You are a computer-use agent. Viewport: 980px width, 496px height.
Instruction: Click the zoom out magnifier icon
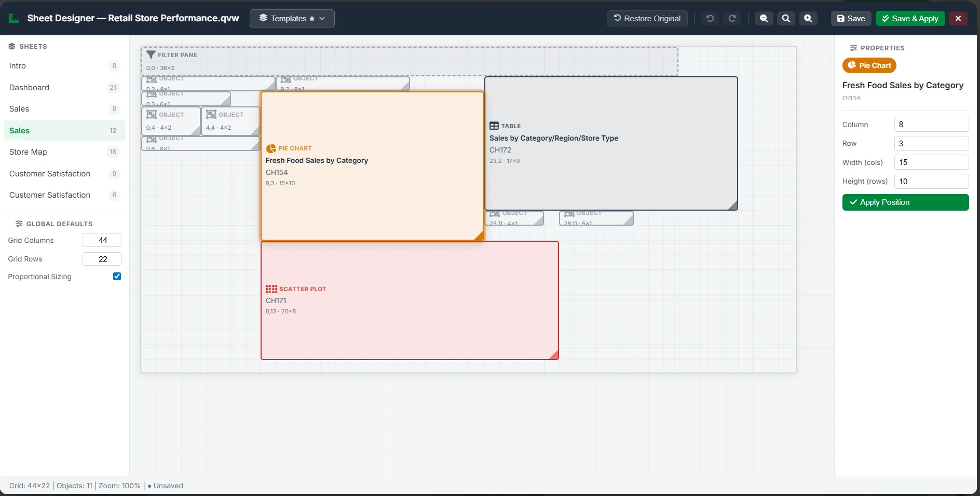[764, 19]
